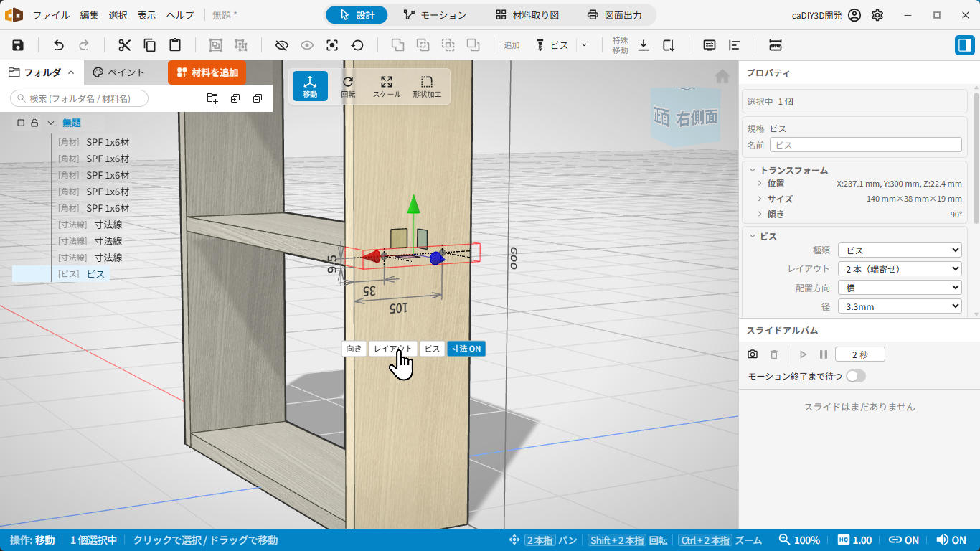This screenshot has height=551, width=980.
Task: Choose the Scale (スケール) tool
Action: click(387, 86)
